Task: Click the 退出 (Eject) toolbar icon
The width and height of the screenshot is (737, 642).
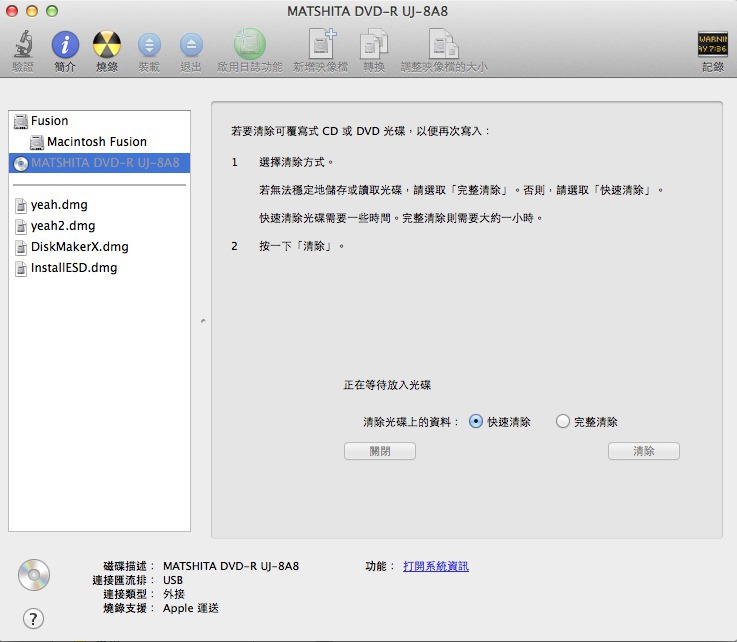Action: [191, 45]
